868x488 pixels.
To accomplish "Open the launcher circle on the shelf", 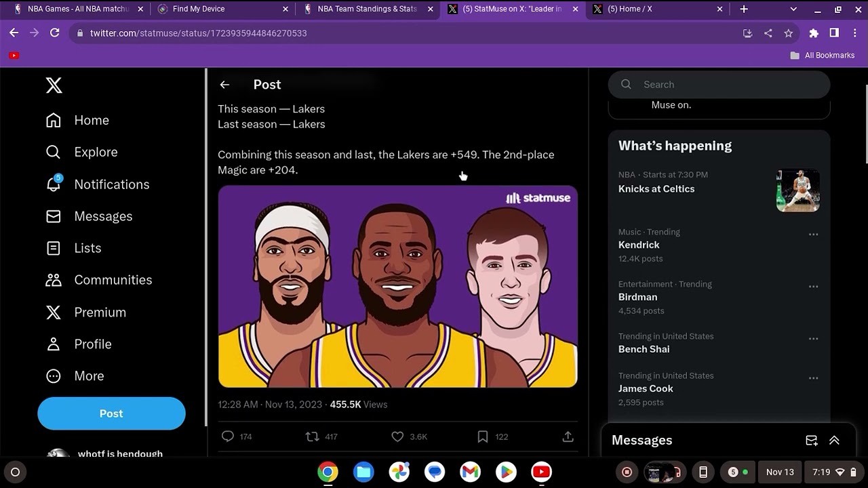I will click(x=15, y=472).
